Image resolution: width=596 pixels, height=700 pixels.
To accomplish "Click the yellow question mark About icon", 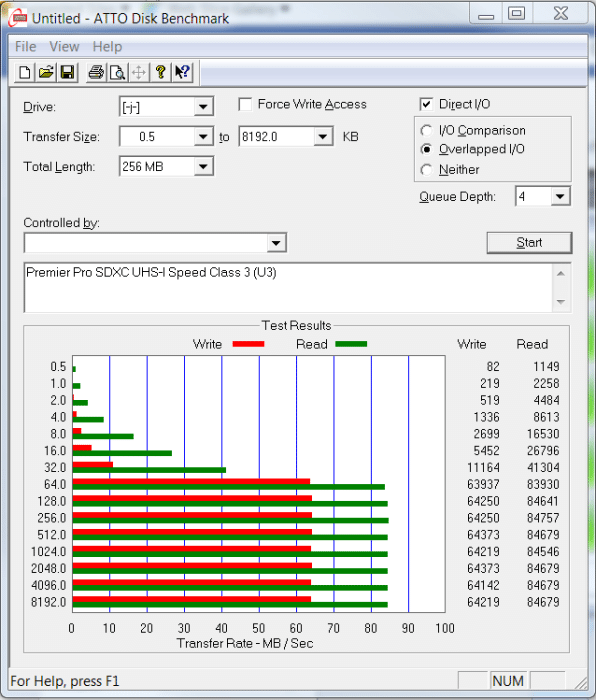I will pos(161,72).
